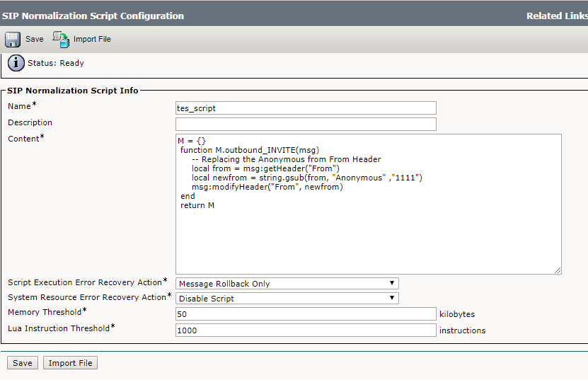Screen dimensions: 588x380
Task: Click the Status info icon
Action: 16,63
